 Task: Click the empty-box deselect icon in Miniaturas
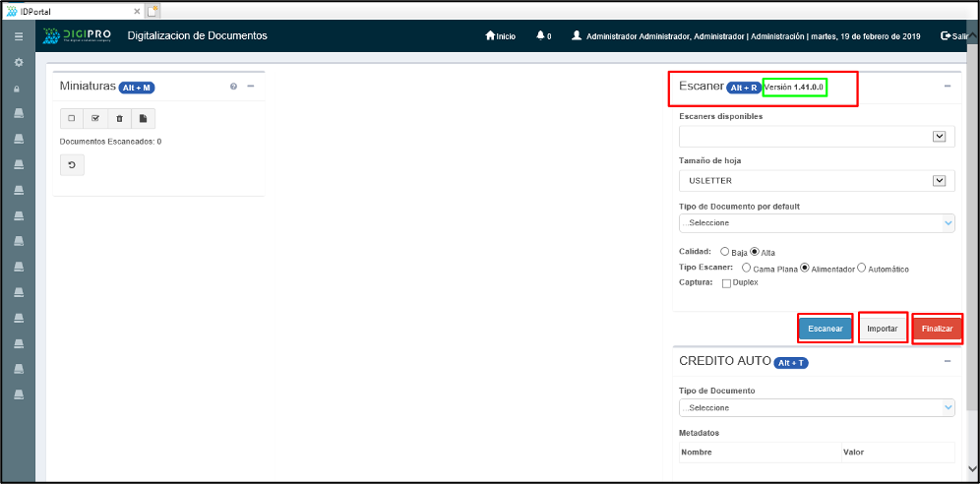coord(72,119)
